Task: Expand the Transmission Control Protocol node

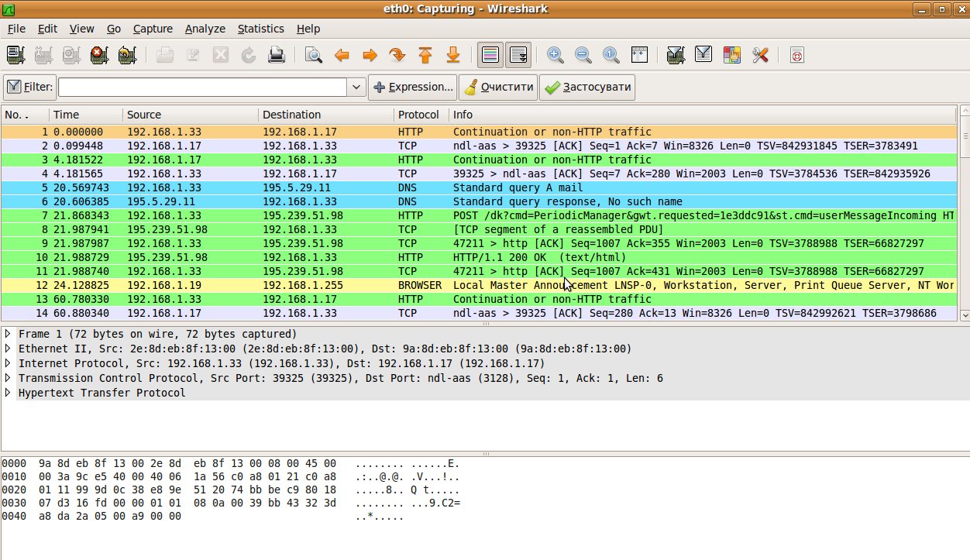Action: coord(8,378)
